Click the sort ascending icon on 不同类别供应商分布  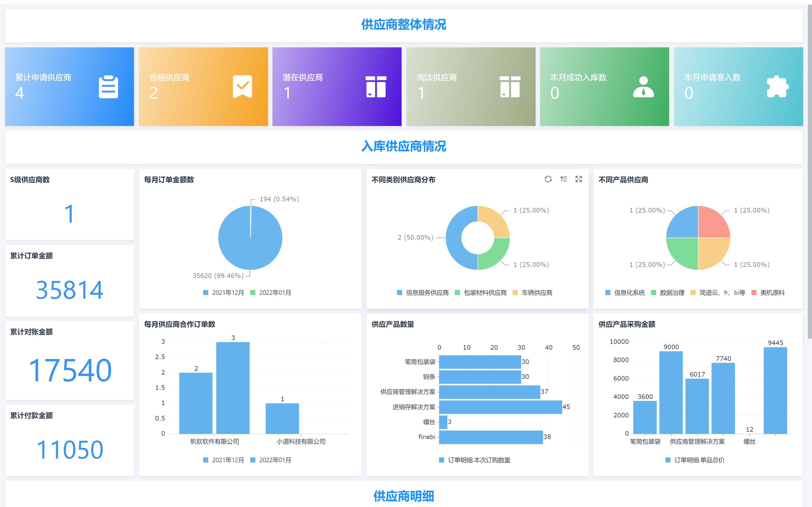point(564,179)
